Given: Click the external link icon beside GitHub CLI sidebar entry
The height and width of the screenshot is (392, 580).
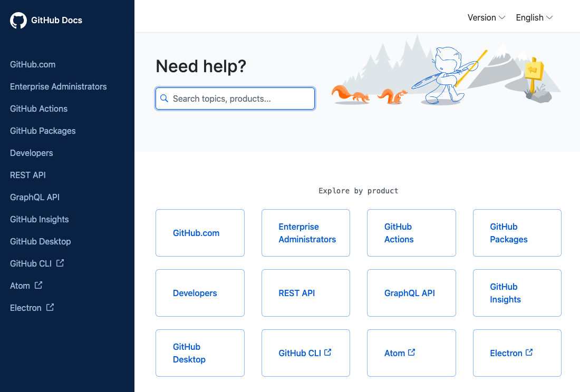Looking at the screenshot, I should point(60,262).
